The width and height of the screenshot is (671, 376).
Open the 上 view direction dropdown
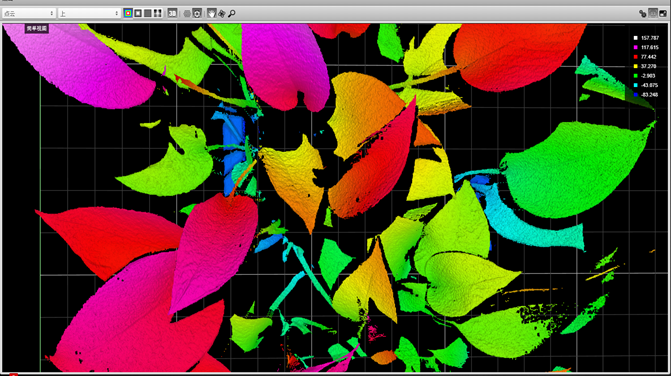click(89, 14)
